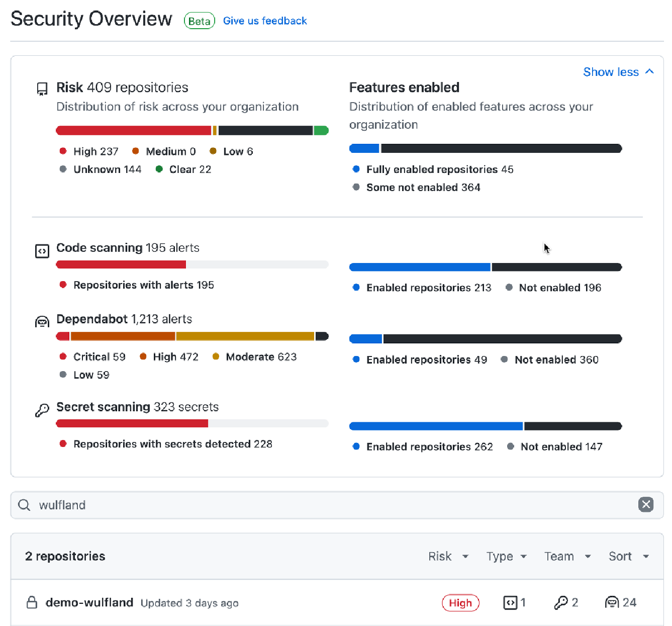Click the Dependabot icon beside alerts heading
Screen dimensions: 672x626
coord(42,322)
